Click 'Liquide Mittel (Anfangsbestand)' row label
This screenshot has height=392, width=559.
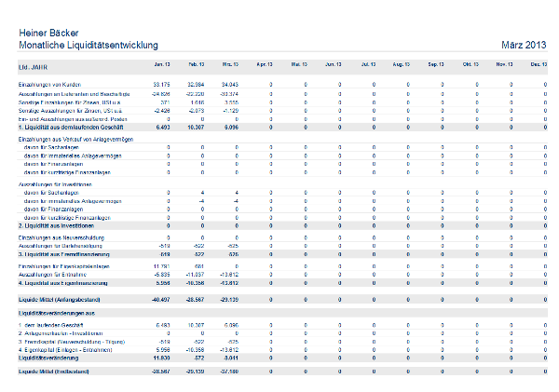coord(60,300)
